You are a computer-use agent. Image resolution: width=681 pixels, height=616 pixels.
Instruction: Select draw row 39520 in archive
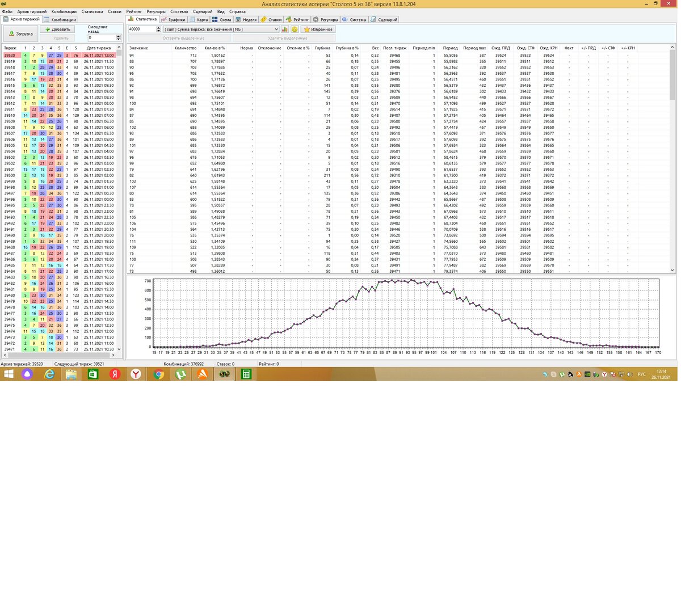(60, 56)
